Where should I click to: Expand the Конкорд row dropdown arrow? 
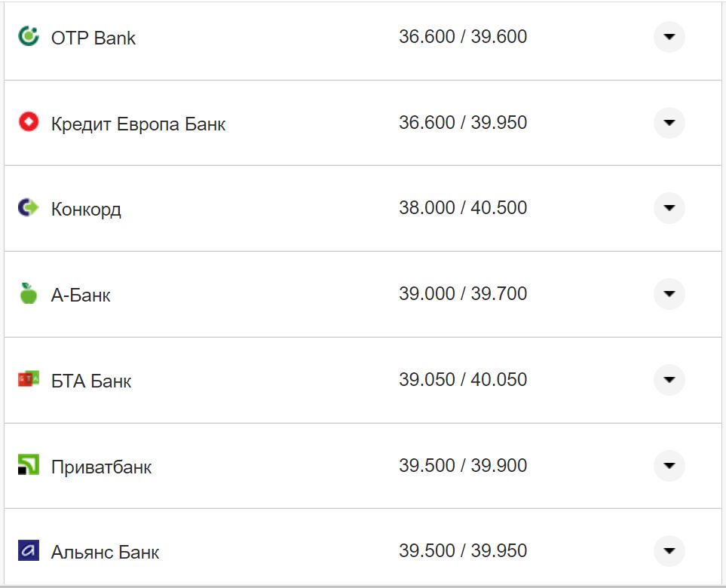669,208
